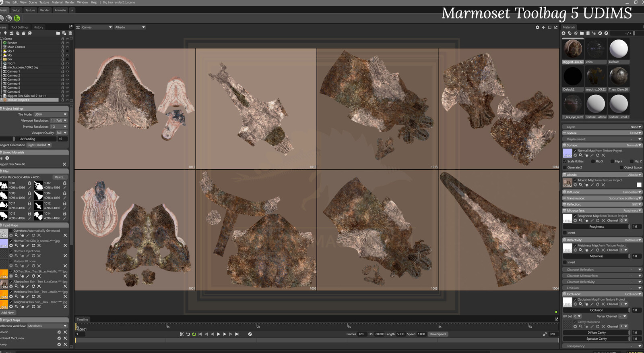
Task: Expand the Sky 1 tree item
Action: [2, 51]
